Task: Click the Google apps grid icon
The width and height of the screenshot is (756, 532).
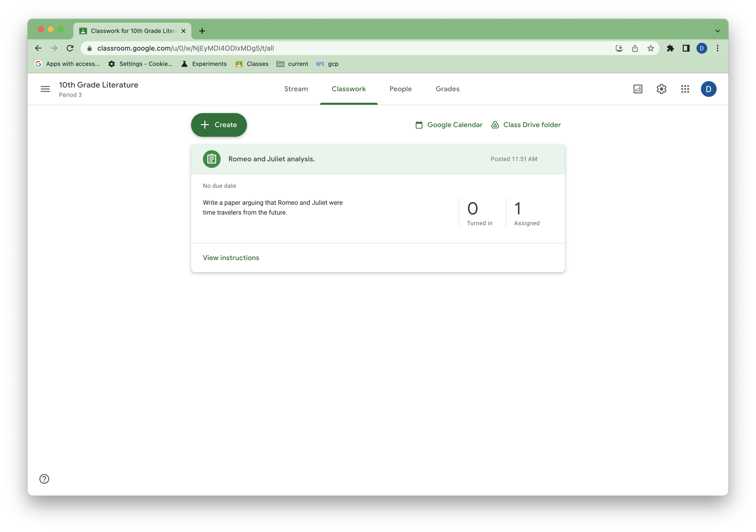Action: coord(685,89)
